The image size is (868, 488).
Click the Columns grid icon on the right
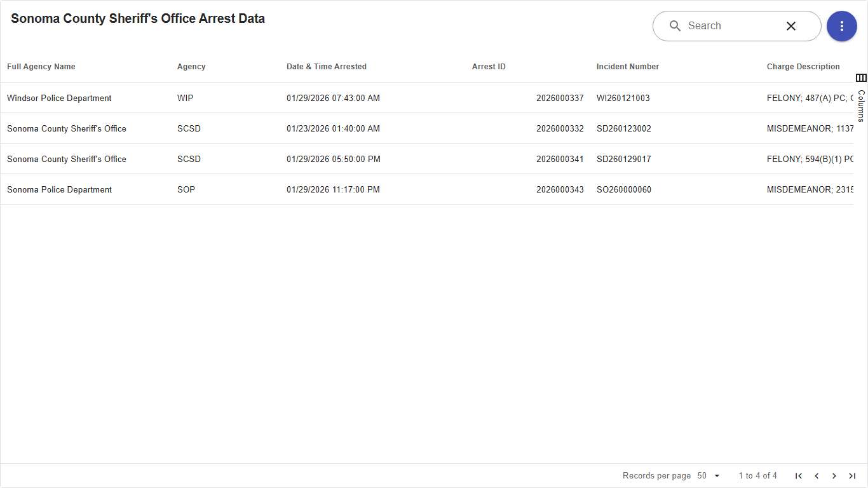coord(862,78)
